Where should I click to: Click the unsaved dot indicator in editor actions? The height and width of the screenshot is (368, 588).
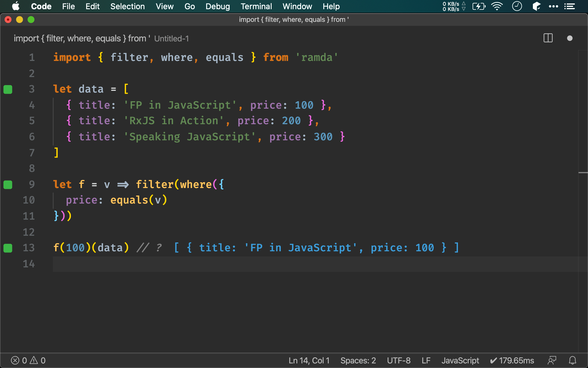click(570, 38)
